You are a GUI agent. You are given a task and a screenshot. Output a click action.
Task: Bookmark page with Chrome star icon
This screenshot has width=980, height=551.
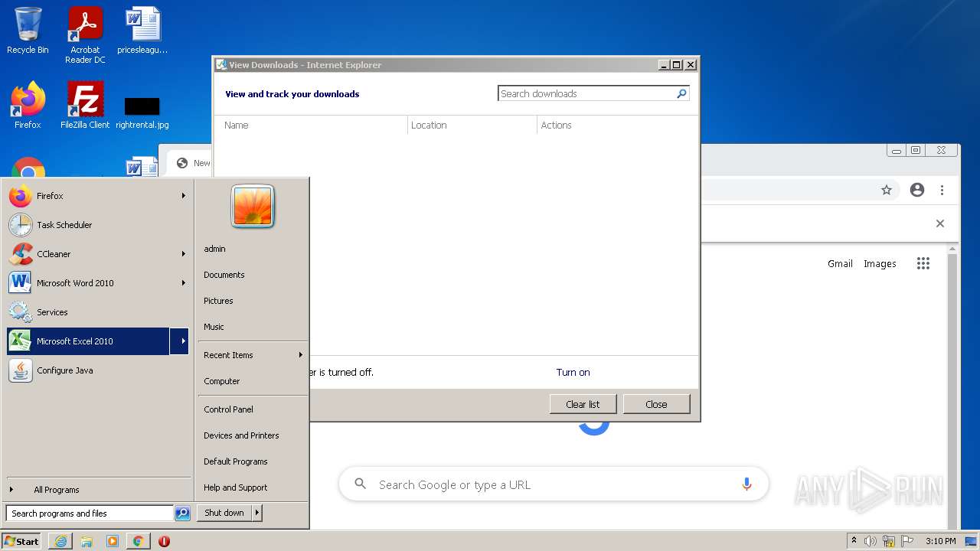pos(887,190)
